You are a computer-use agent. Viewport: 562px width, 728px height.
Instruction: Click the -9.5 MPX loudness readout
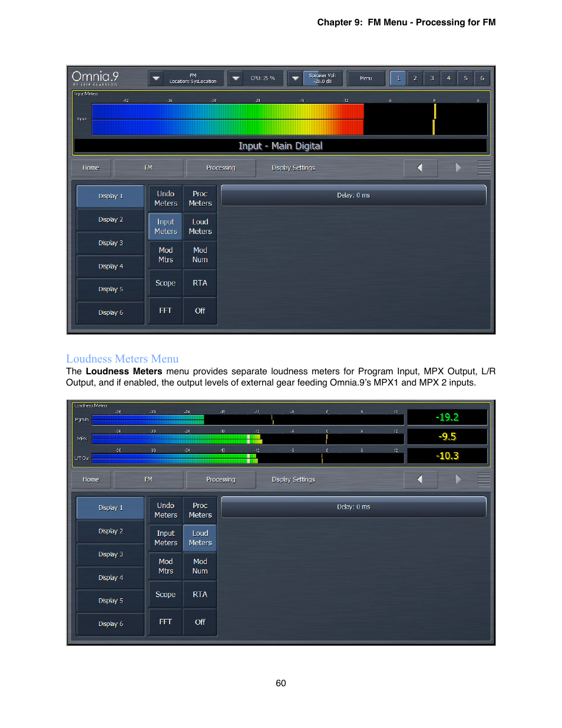[447, 437]
